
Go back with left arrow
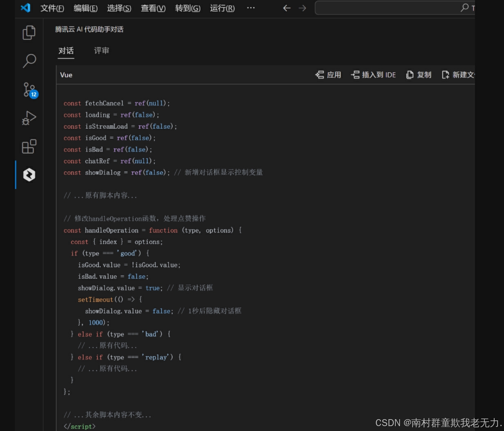click(287, 8)
